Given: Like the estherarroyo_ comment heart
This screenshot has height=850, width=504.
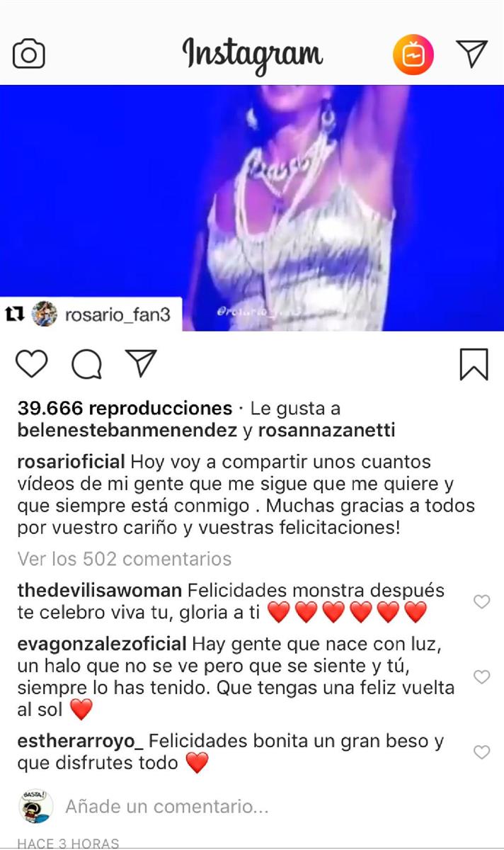Looking at the screenshot, I should [481, 752].
